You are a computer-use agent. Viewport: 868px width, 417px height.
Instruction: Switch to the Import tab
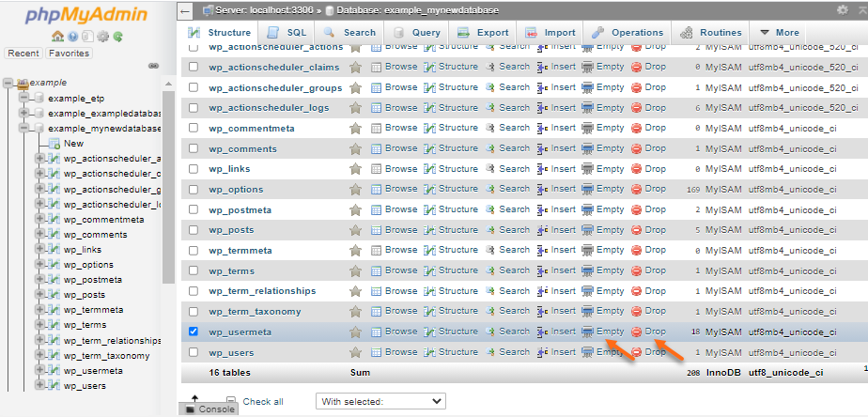coord(550,33)
